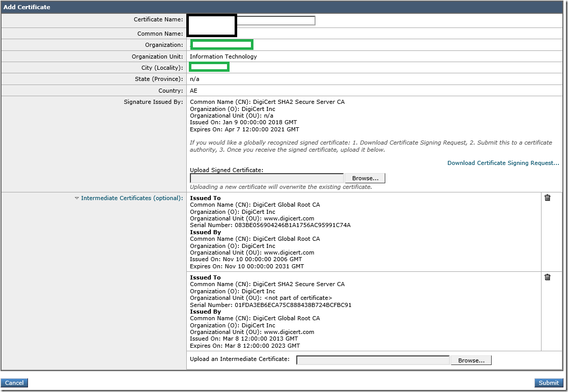
Task: Select the State value n/a
Action: tap(194, 78)
